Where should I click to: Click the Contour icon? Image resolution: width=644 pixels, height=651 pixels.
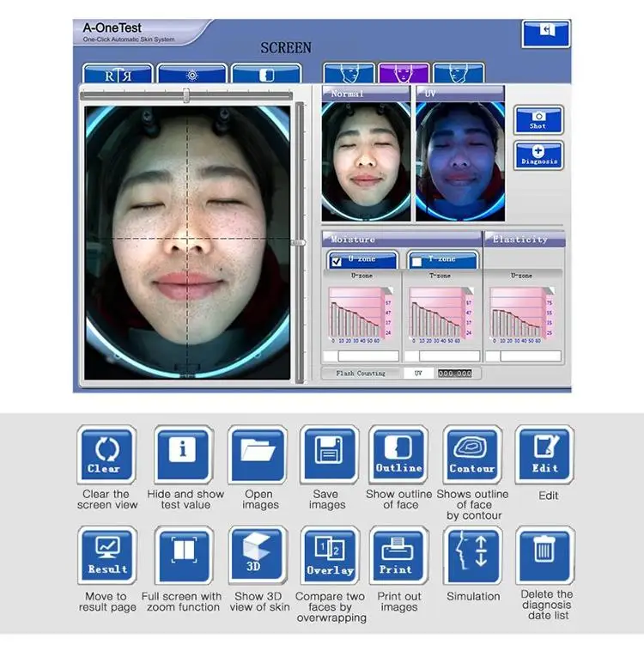[x=472, y=454]
